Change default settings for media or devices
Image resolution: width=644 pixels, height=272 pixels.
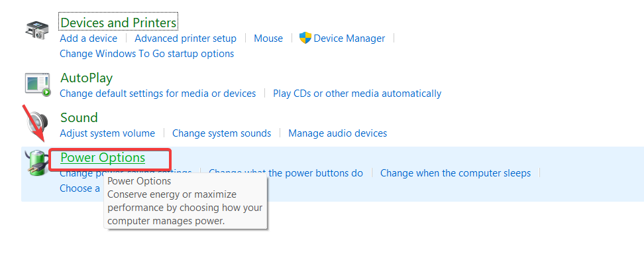[x=158, y=94]
